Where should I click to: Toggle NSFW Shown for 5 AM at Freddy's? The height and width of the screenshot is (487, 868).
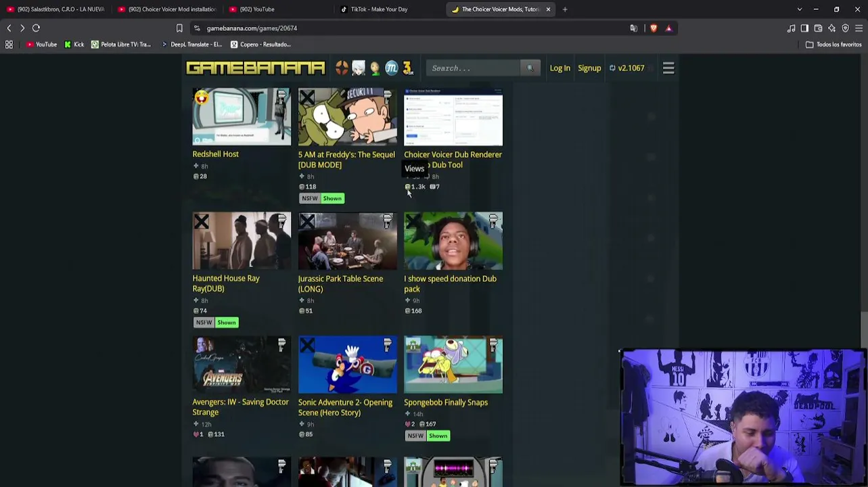click(x=322, y=198)
